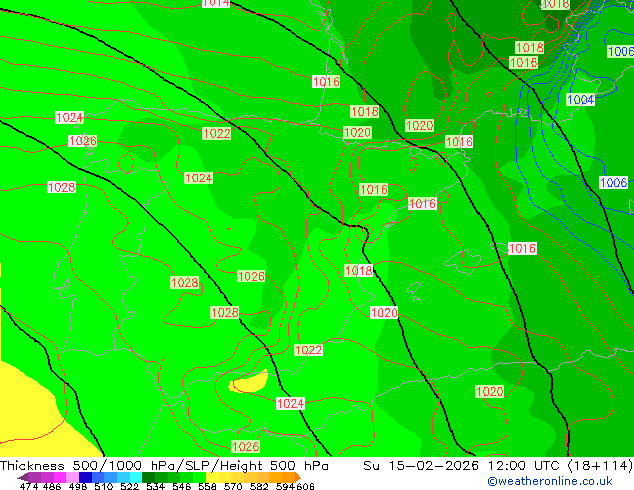Click the '546' legend scale value
The image size is (634, 490).
181,486
